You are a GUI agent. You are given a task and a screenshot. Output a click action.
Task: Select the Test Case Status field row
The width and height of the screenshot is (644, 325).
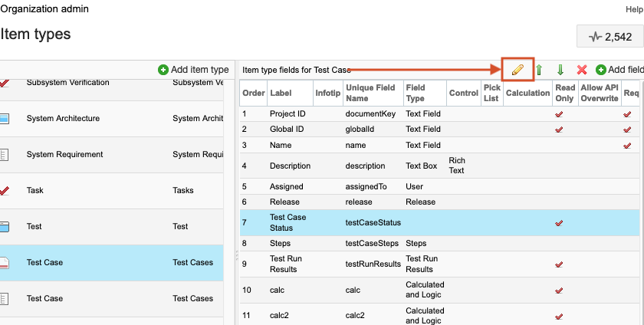(439, 223)
